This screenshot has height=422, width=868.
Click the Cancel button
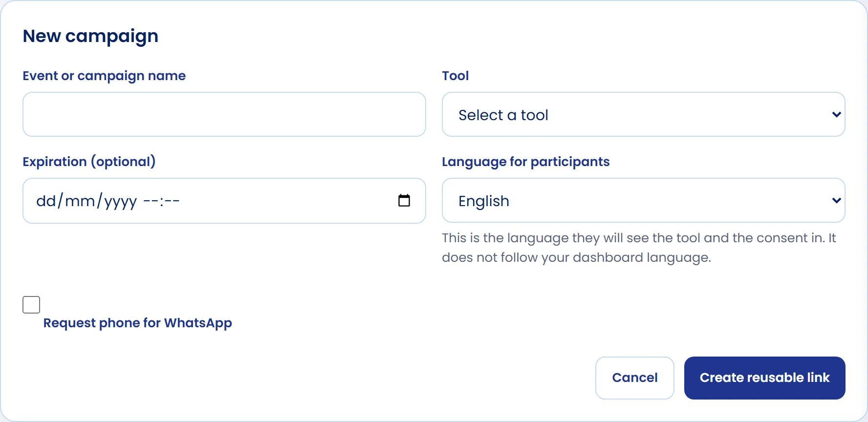click(x=634, y=378)
